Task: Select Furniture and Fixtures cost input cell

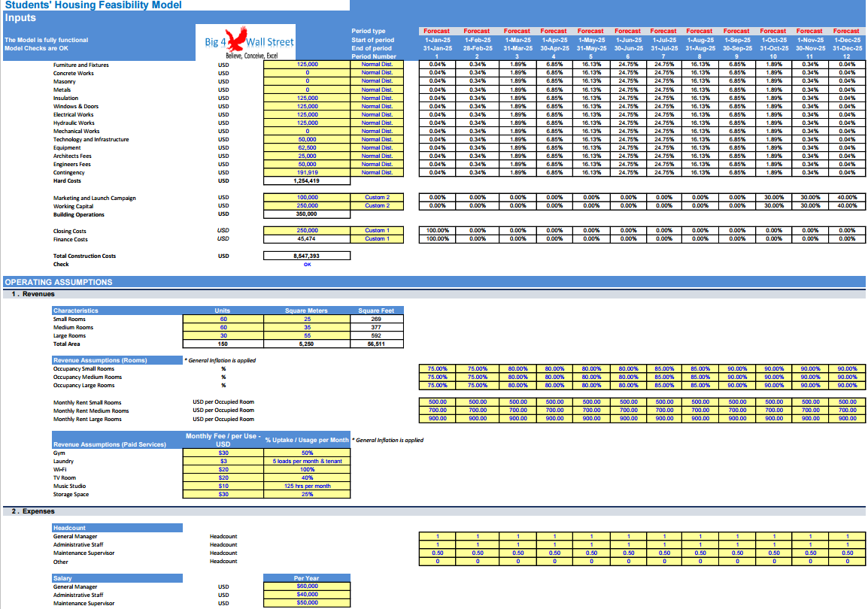Action: [x=307, y=65]
